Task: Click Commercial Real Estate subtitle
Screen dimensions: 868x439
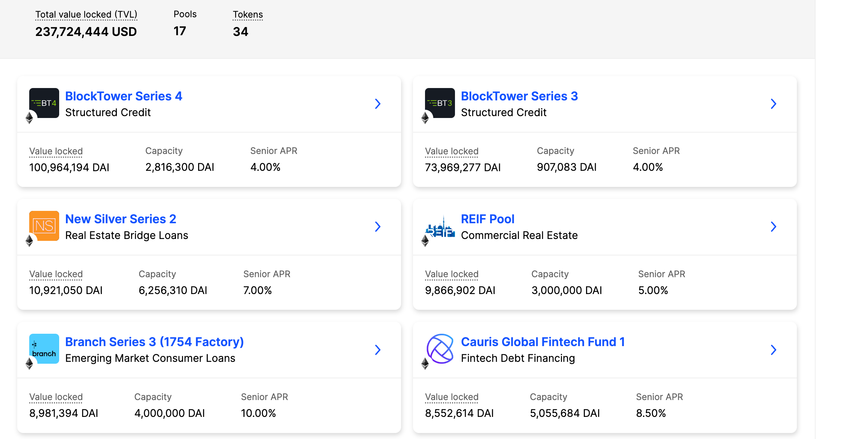Action: click(x=519, y=235)
